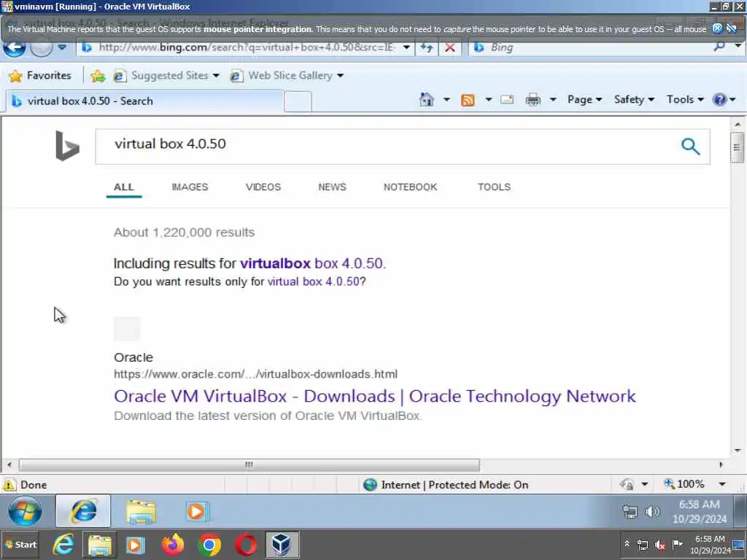Go back using the IE back arrow
747x560 pixels.
tap(15, 47)
